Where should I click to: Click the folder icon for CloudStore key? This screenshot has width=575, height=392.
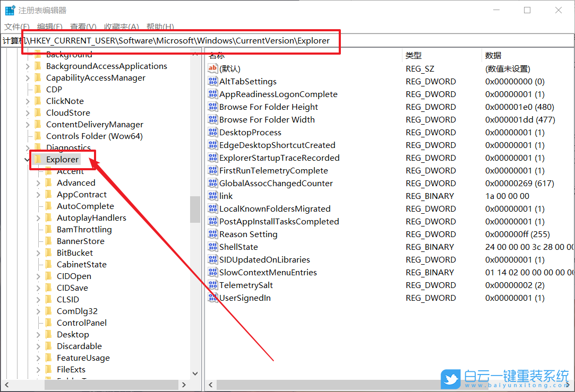[38, 112]
